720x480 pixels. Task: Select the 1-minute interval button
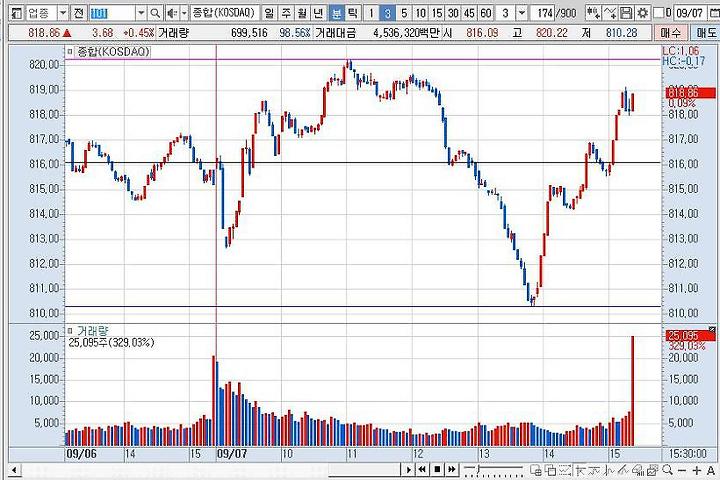(x=371, y=13)
